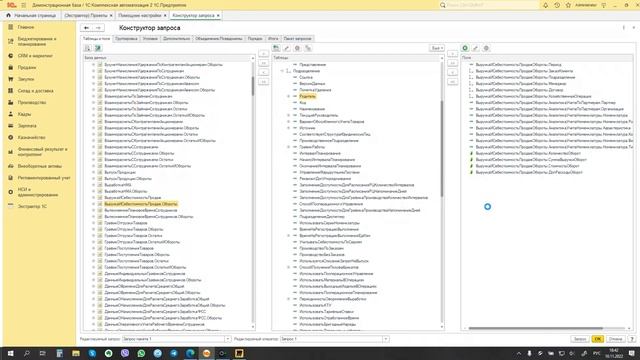Move all right between База данных and Таблицы
The width and height of the screenshot is (640, 360).
click(x=264, y=63)
